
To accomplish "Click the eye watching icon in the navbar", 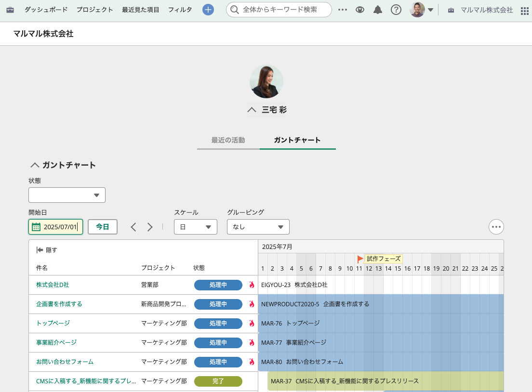I will [x=360, y=10].
